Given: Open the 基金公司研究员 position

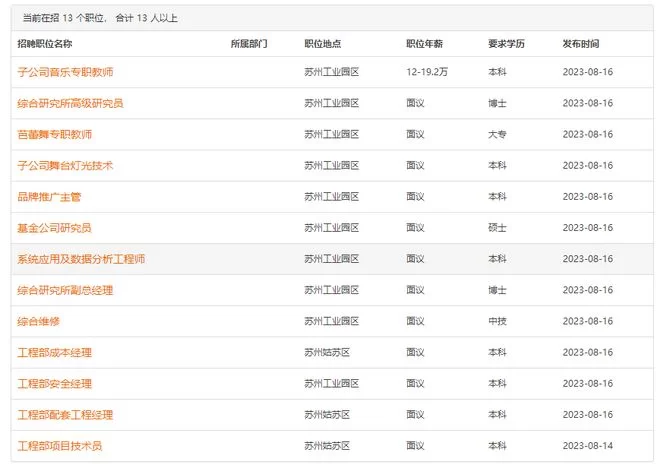Looking at the screenshot, I should coord(55,228).
